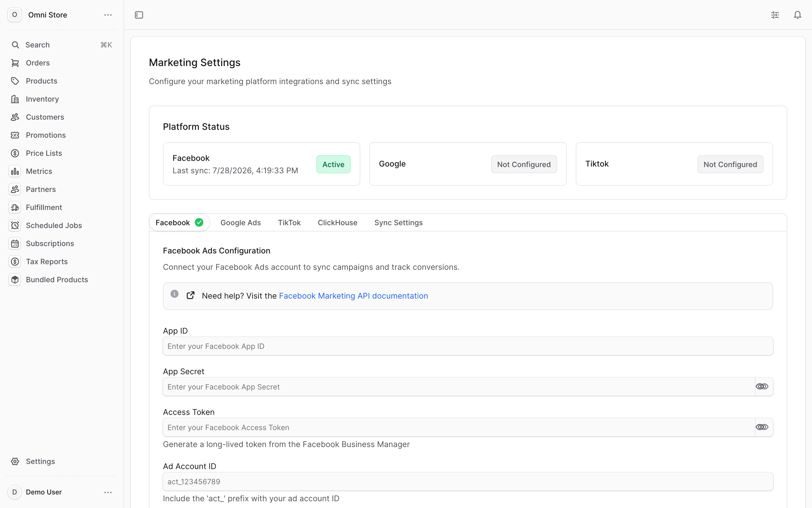Click the info icon in help banner
This screenshot has width=812, height=508.
click(x=175, y=294)
